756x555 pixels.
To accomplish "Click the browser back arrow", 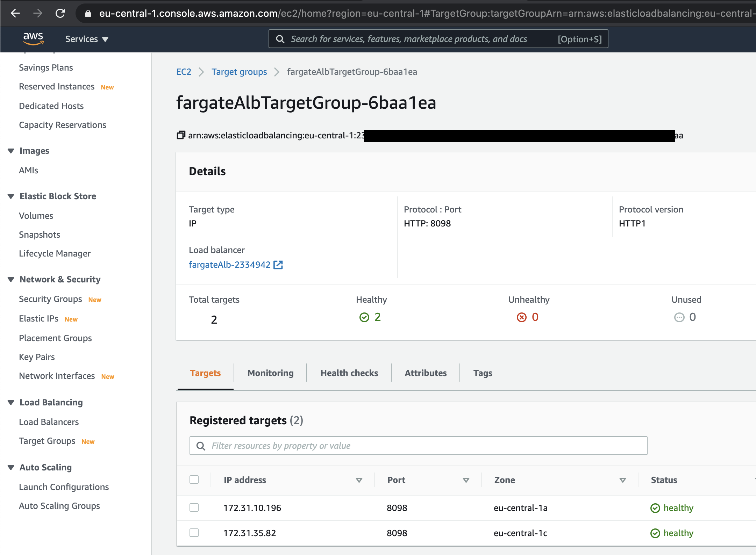I will click(15, 13).
